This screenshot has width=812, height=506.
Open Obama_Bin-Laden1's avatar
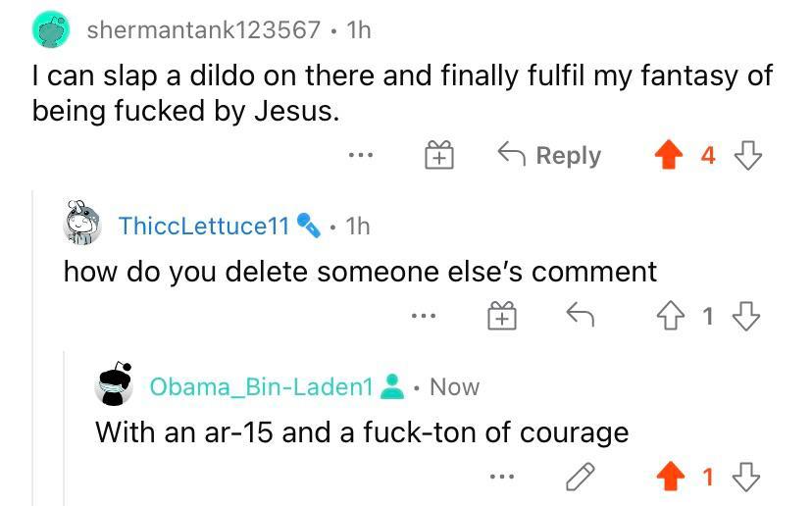115,386
